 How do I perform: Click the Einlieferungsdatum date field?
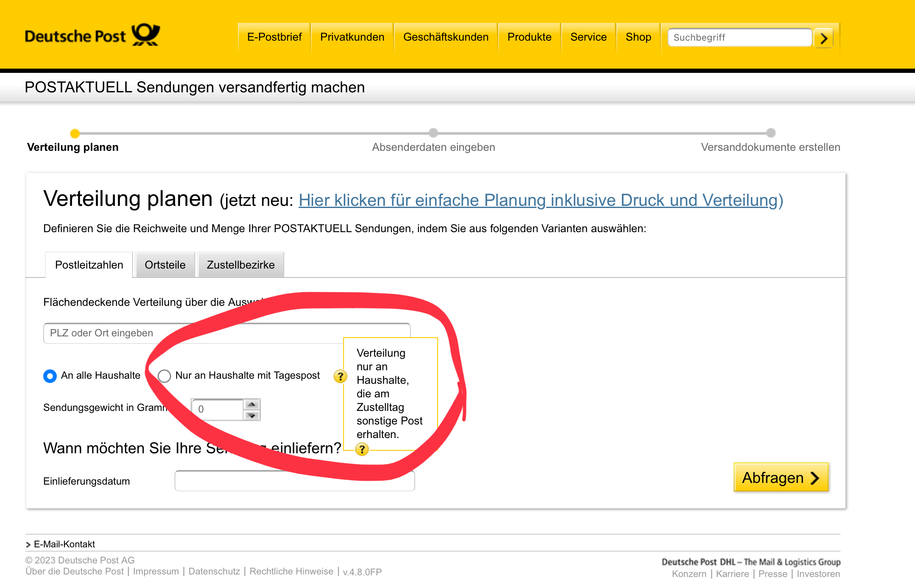[x=295, y=481]
